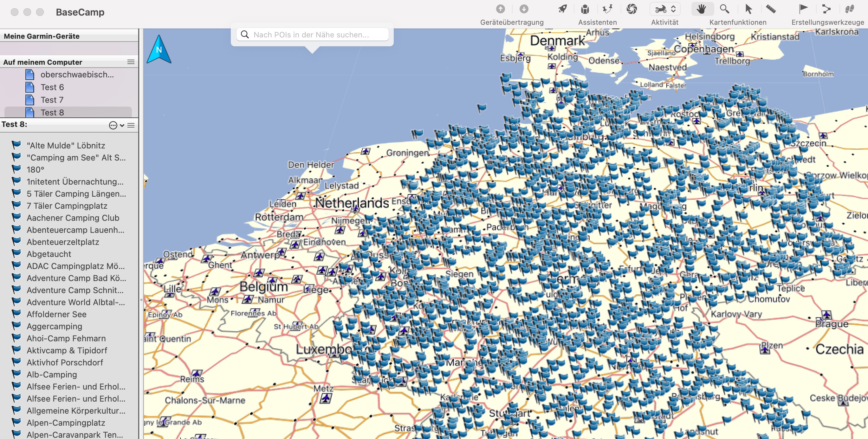
Task: Select waypoint 'Ahoi-Camp Fehmarn'
Action: (x=66, y=338)
